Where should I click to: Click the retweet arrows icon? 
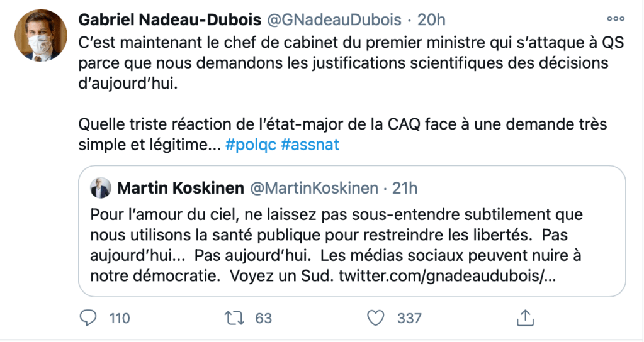pos(234,318)
